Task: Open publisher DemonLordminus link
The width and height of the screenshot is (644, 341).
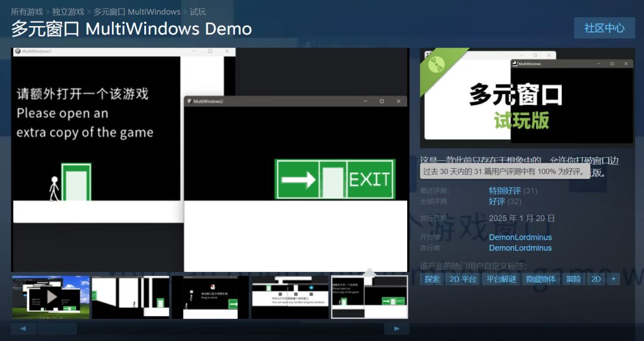Action: click(520, 248)
